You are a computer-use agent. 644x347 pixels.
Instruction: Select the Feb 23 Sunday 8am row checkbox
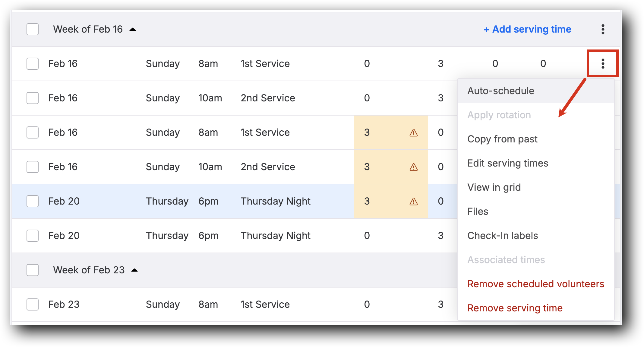(x=33, y=304)
